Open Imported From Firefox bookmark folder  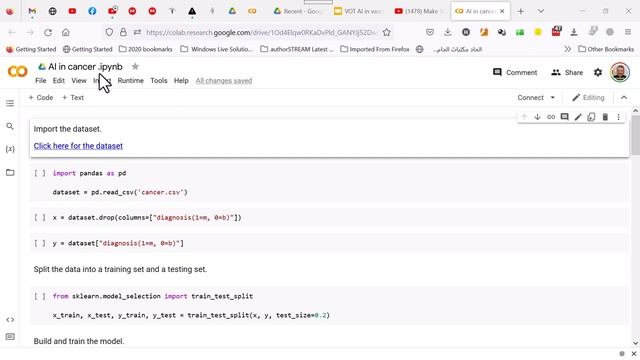(375, 49)
